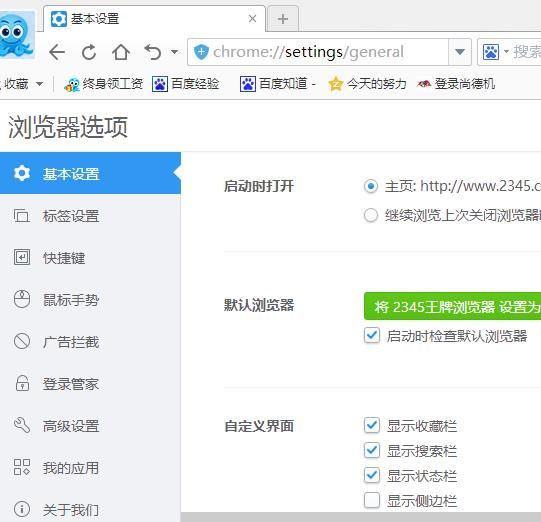This screenshot has width=541, height=522.
Task: Click the enter-key icon beside 快捷键
Action: point(22,257)
